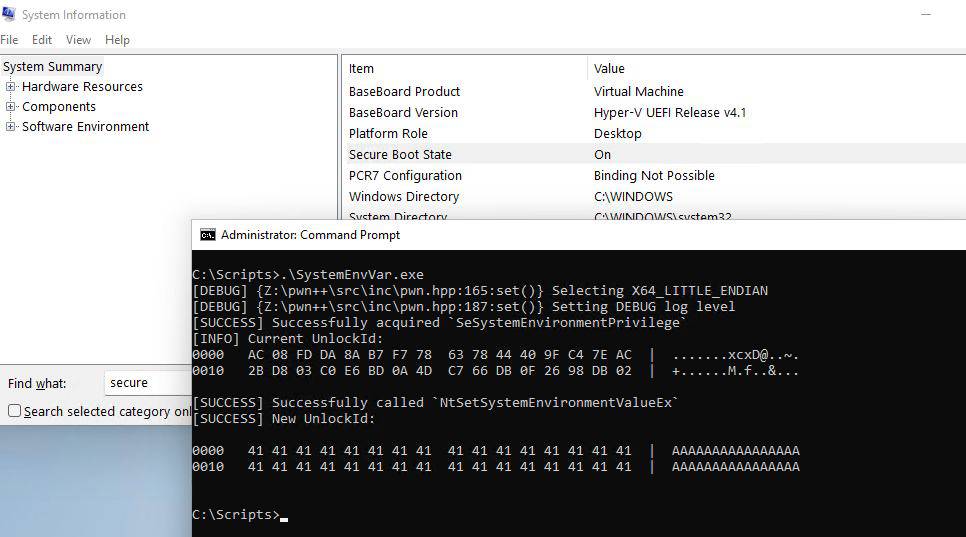Expand the Components tree node
The width and height of the screenshot is (966, 537).
[x=11, y=107]
